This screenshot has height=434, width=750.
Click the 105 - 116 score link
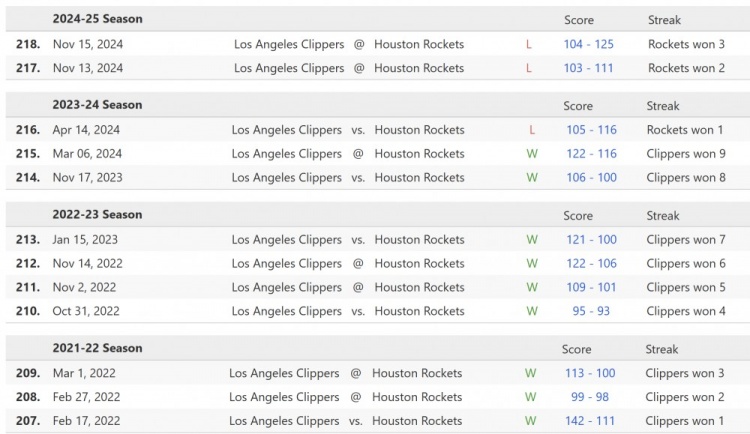click(591, 130)
